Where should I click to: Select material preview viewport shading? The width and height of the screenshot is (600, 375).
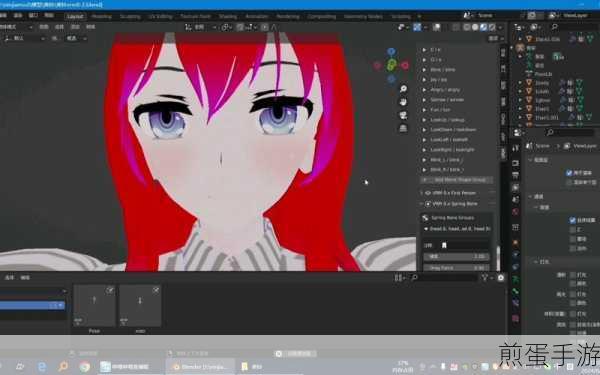484,27
